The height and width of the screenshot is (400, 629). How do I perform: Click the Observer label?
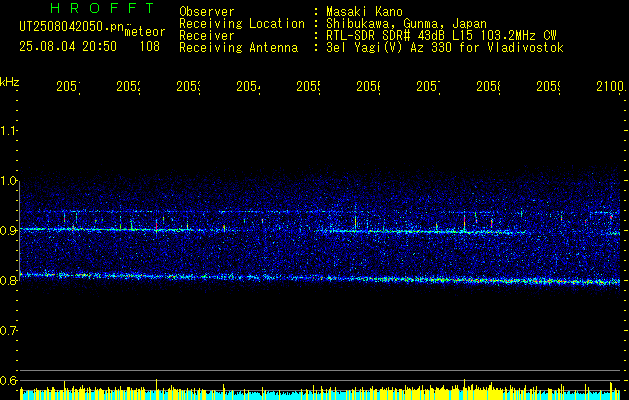coord(207,12)
